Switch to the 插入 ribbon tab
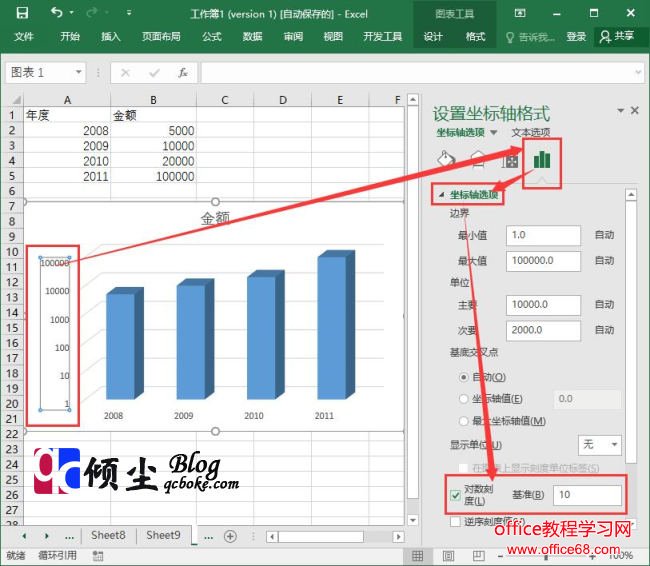 [x=111, y=36]
